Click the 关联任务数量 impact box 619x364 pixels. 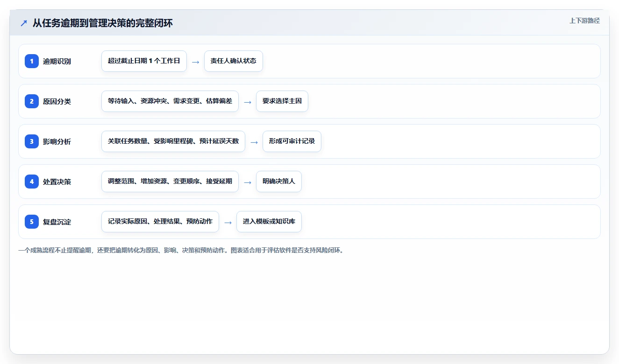173,141
